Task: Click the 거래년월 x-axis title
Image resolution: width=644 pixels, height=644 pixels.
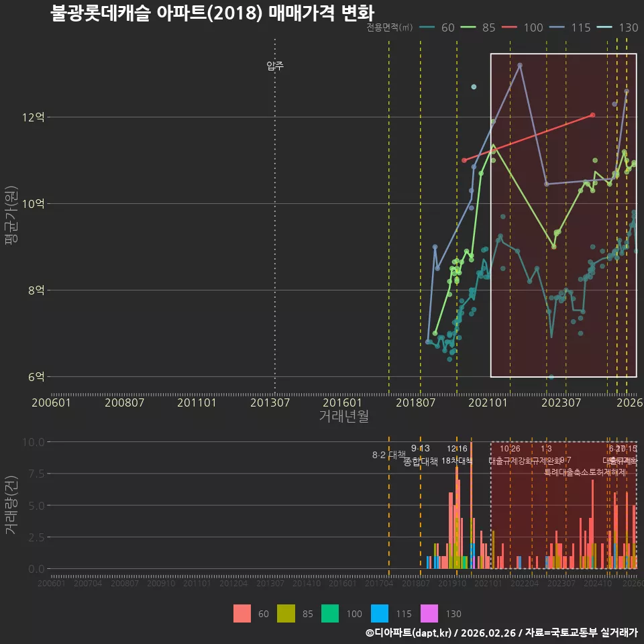Action: (343, 416)
